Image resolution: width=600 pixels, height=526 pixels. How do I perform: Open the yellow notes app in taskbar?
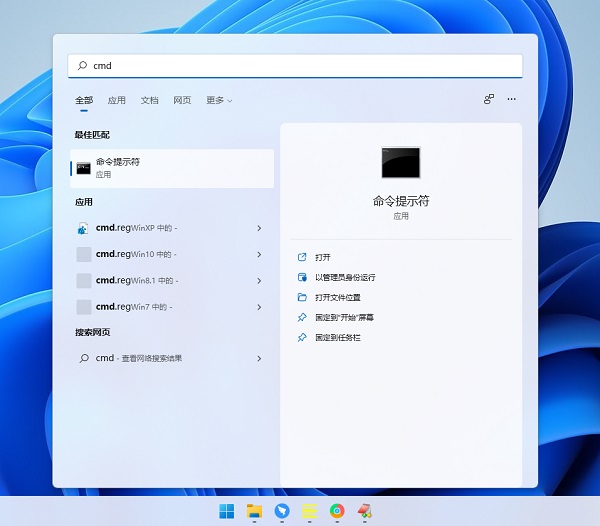point(310,511)
